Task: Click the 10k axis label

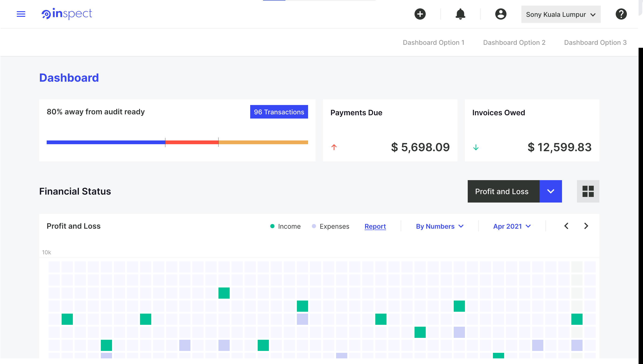Action: click(x=46, y=252)
